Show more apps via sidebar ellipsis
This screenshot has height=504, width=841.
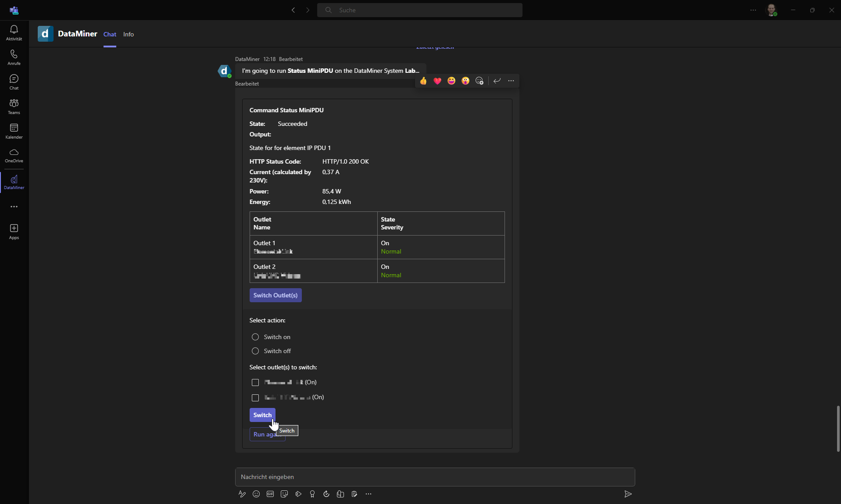click(x=14, y=207)
